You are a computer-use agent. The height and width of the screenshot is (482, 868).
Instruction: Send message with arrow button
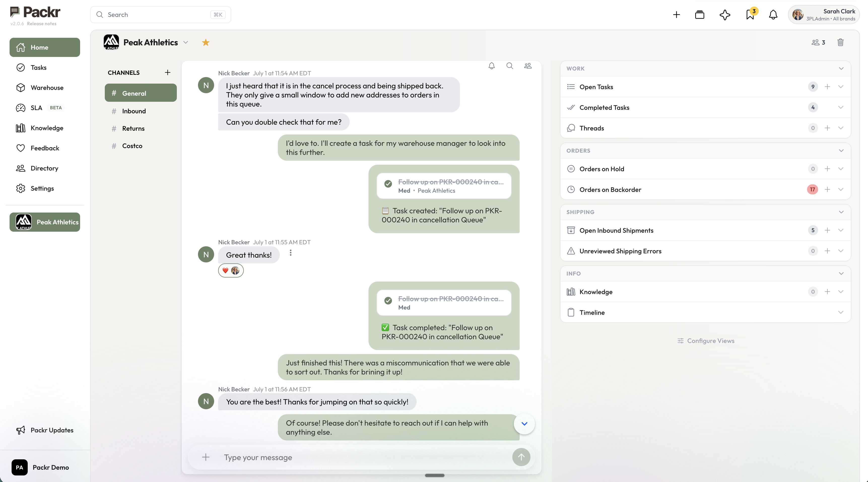pos(521,457)
